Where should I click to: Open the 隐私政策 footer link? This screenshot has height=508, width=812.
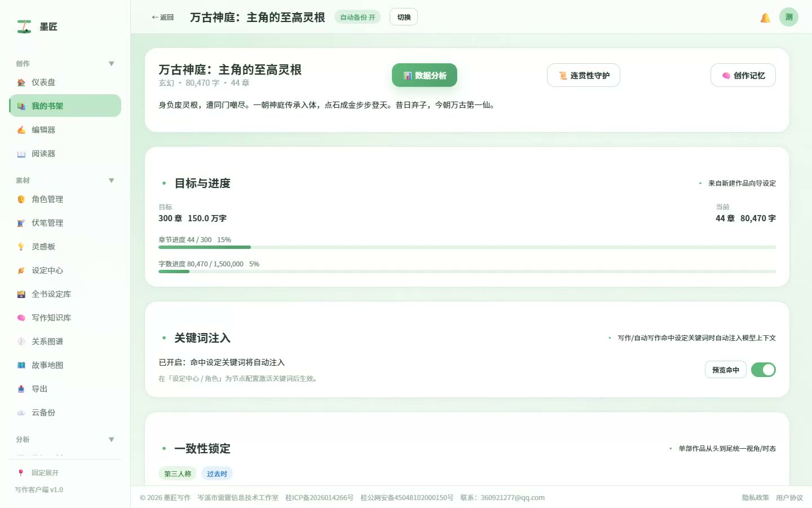[756, 498]
